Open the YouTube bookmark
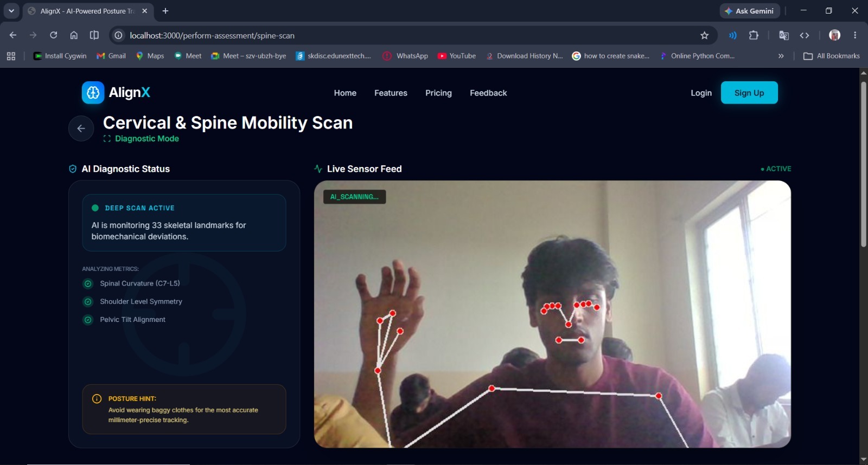Viewport: 868px width, 465px height. pyautogui.click(x=457, y=56)
